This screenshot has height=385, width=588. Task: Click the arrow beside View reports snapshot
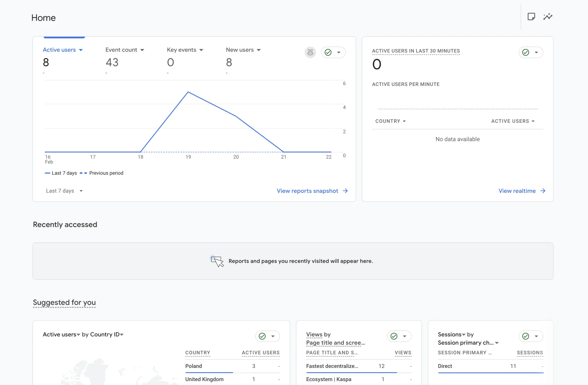click(345, 191)
